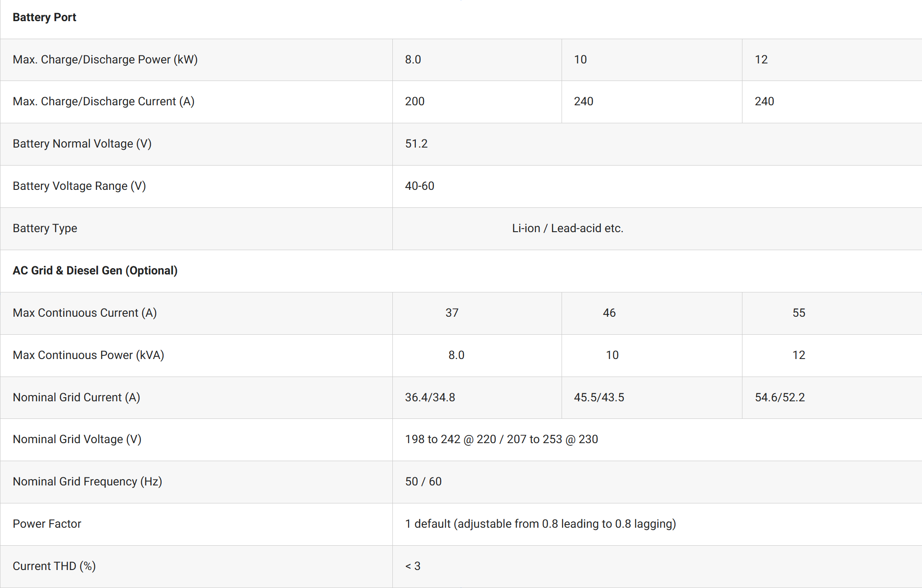Click the "Nominal Grid Frequency (Hz)" label

87,482
